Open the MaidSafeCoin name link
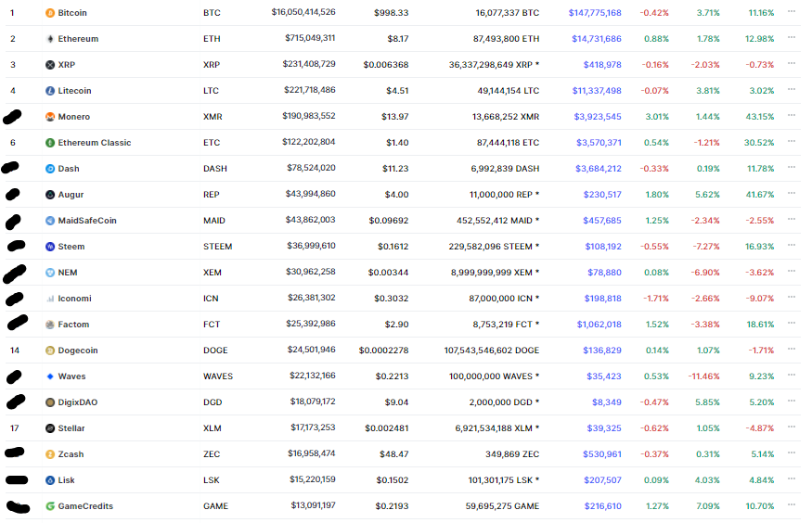The height and width of the screenshot is (523, 812). coord(87,221)
